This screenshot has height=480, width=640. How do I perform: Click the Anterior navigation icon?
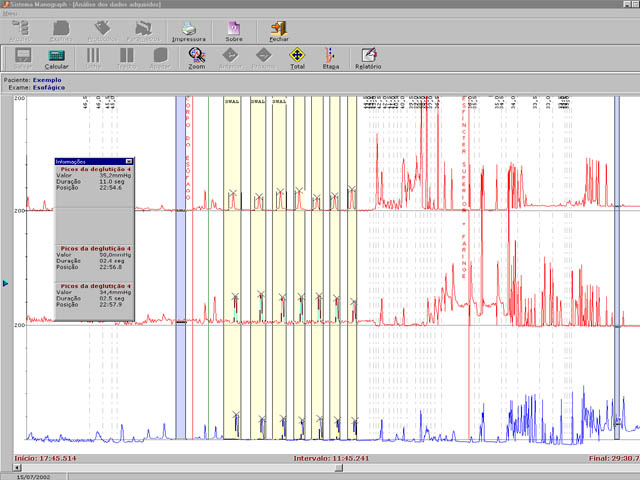tap(230, 56)
